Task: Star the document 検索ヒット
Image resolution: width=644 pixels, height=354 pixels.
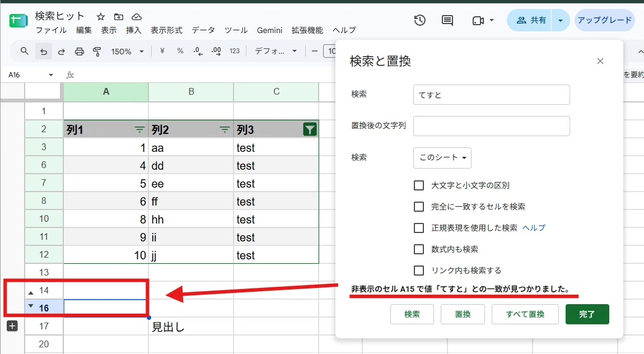Action: tap(101, 17)
